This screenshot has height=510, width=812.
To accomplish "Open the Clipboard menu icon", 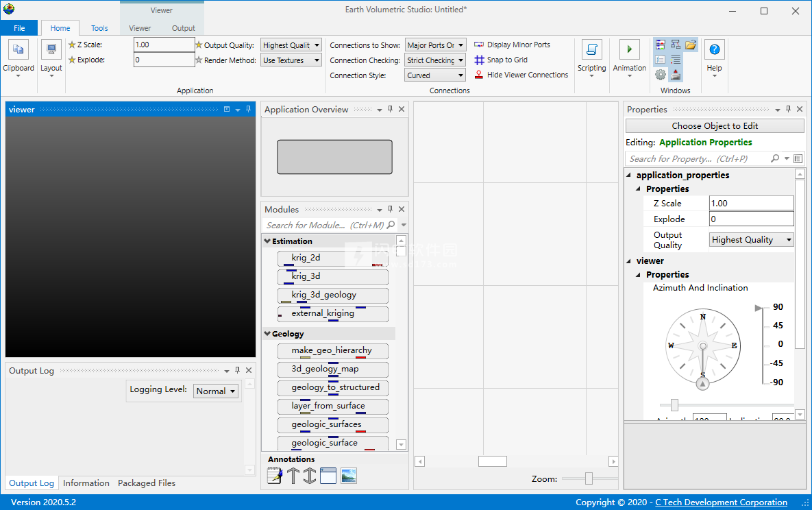I will tap(18, 50).
